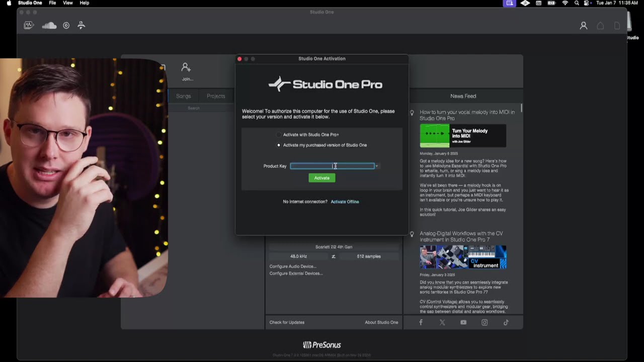The image size is (644, 362).
Task: Open Spotlight search in menu bar
Action: (577, 3)
